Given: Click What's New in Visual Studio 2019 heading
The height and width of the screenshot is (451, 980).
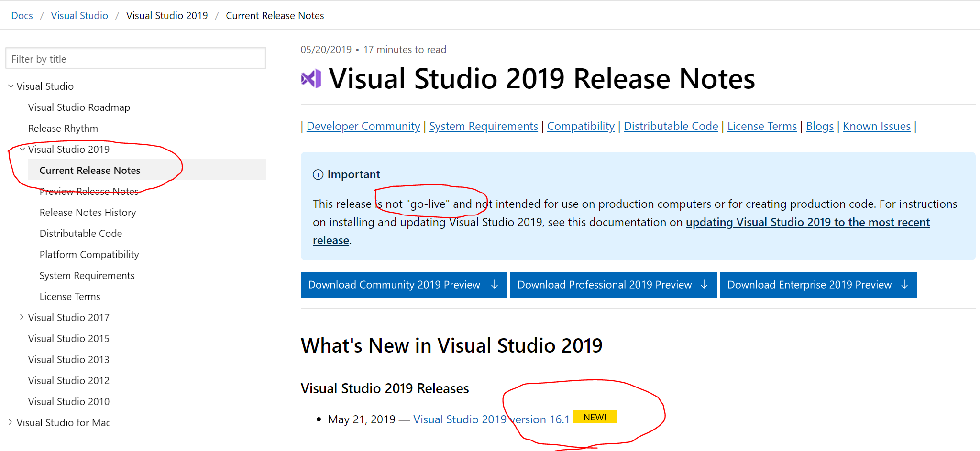Looking at the screenshot, I should [451, 345].
